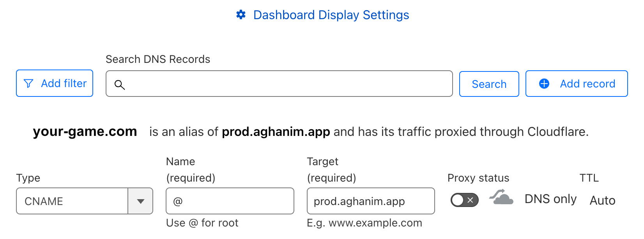Image resolution: width=644 pixels, height=239 pixels.
Task: Change the TTL setting from Auto
Action: click(602, 200)
